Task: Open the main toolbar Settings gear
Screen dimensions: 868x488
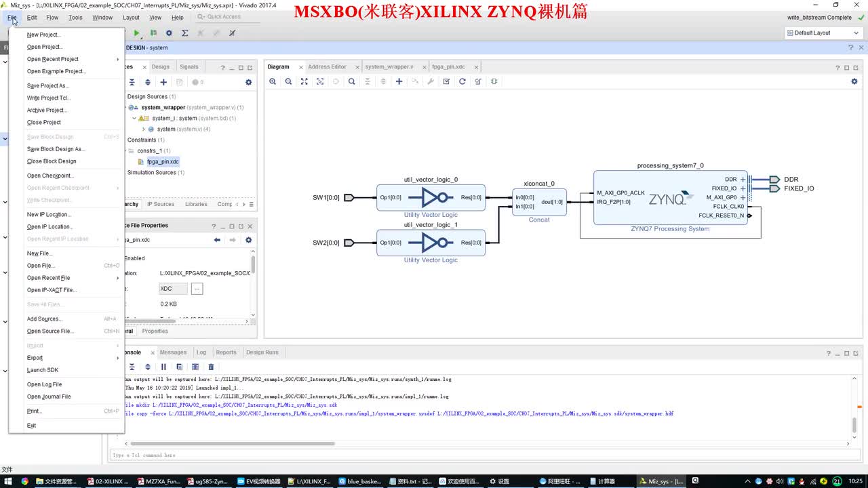Action: click(169, 33)
